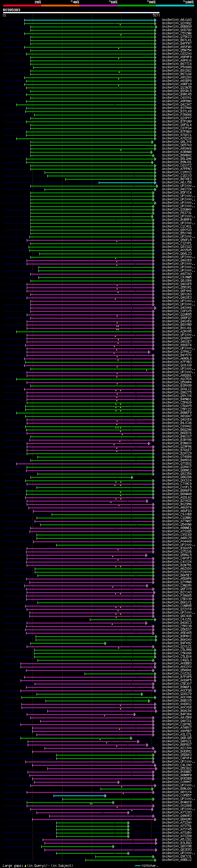Screen dimensions: 197x868
Task: Select the UniRef100_B8B8G9 label
Action: (x=177, y=26)
